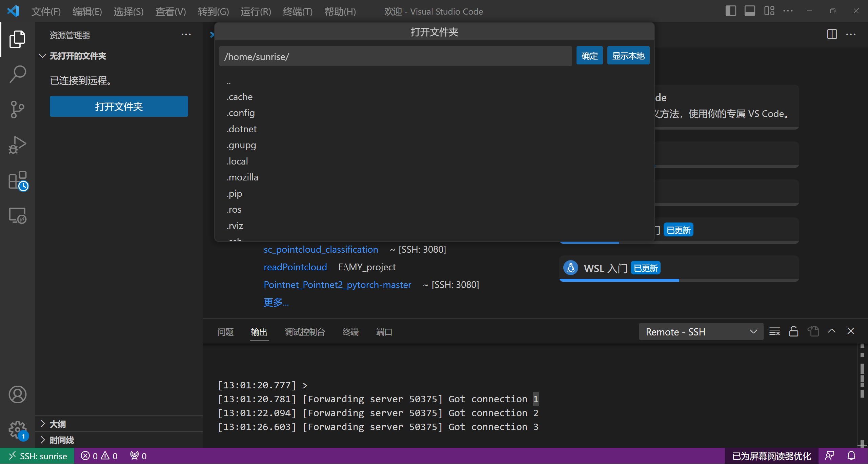The image size is (868, 464).
Task: Open recent Pointnet_Pointnet2_pytorch-master folder
Action: 337,285
